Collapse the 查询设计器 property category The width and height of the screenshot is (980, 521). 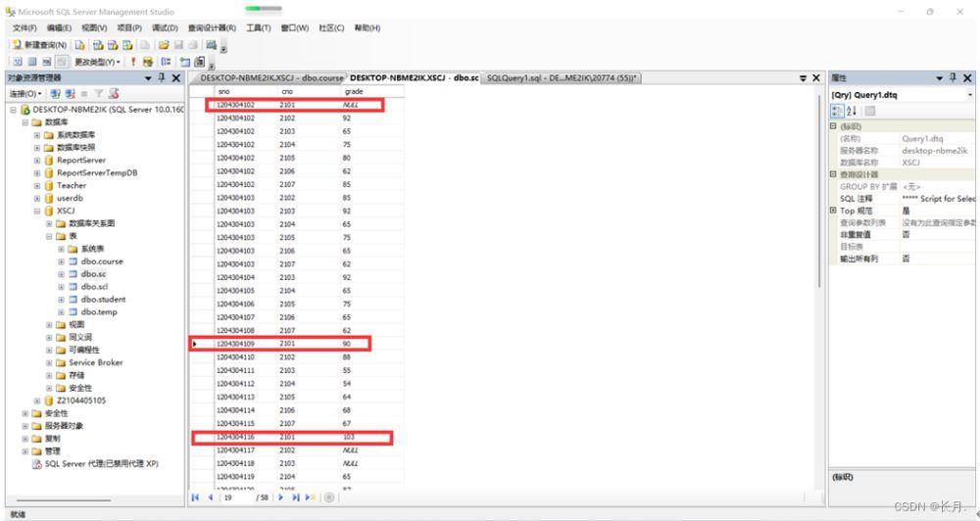pos(833,174)
